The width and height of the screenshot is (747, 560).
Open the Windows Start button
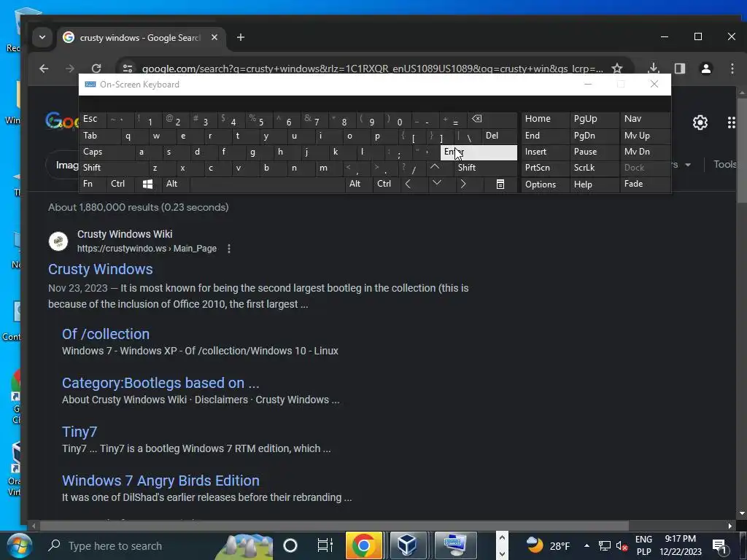coord(19,545)
